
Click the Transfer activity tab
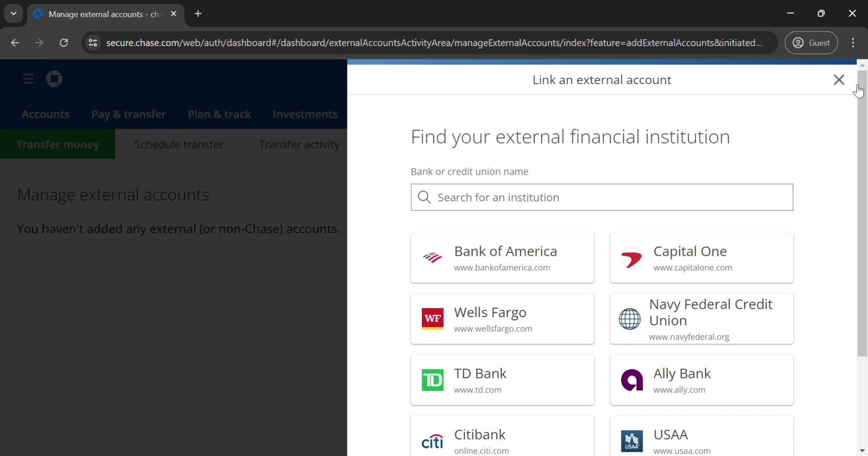[x=299, y=144]
